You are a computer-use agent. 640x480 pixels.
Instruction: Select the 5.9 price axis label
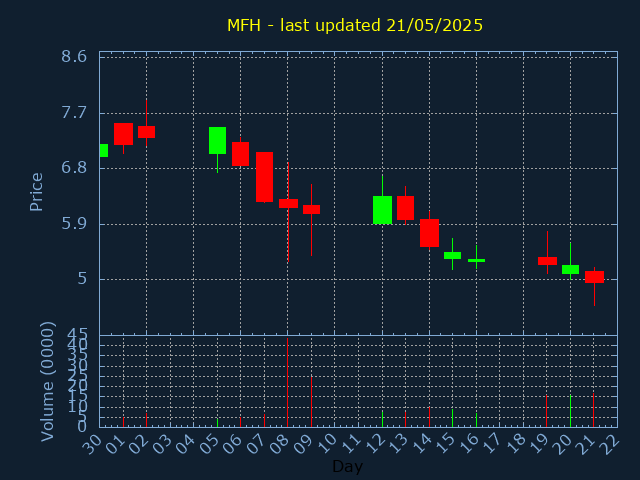coord(74,224)
